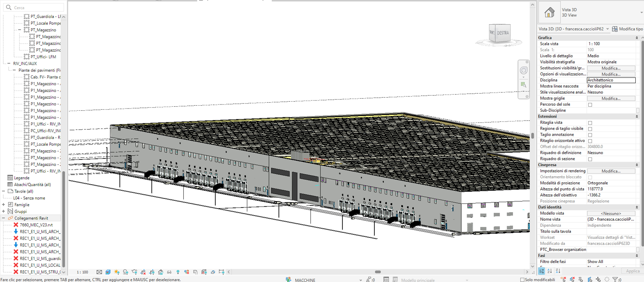Click Select Pinned Elements icon in the status bar

point(581,279)
